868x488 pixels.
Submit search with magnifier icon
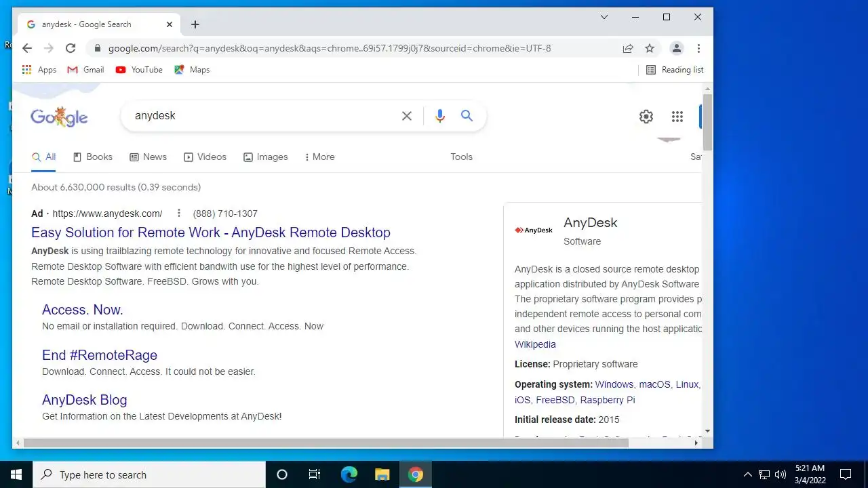(467, 116)
